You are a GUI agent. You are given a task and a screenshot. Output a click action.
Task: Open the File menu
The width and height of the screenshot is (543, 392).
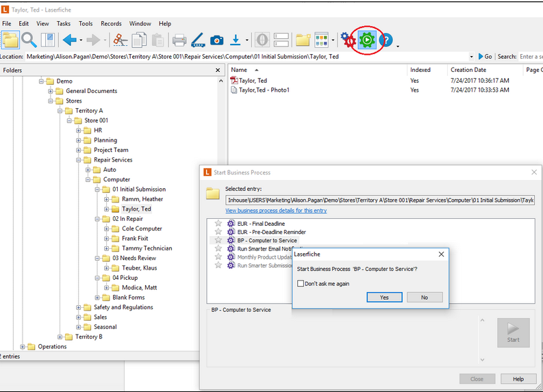point(7,23)
